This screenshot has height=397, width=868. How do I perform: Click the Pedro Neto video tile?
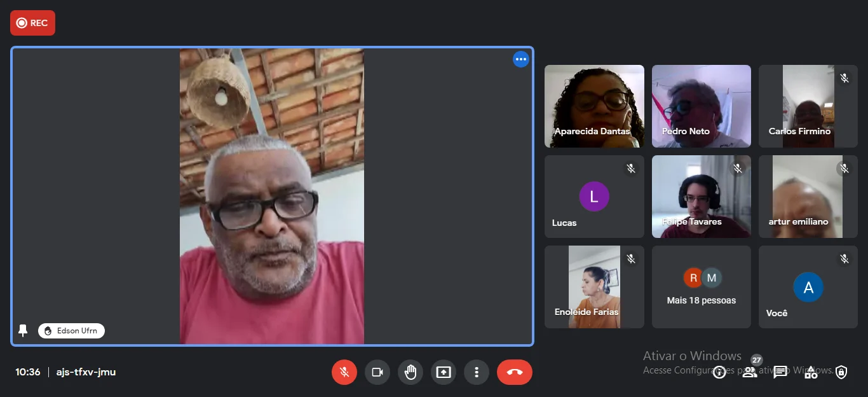pos(702,106)
